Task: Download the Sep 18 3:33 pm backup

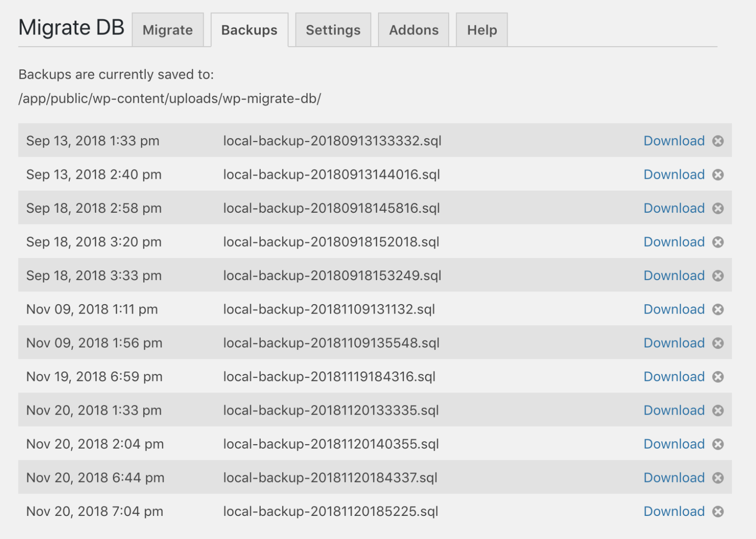Action: 674,276
